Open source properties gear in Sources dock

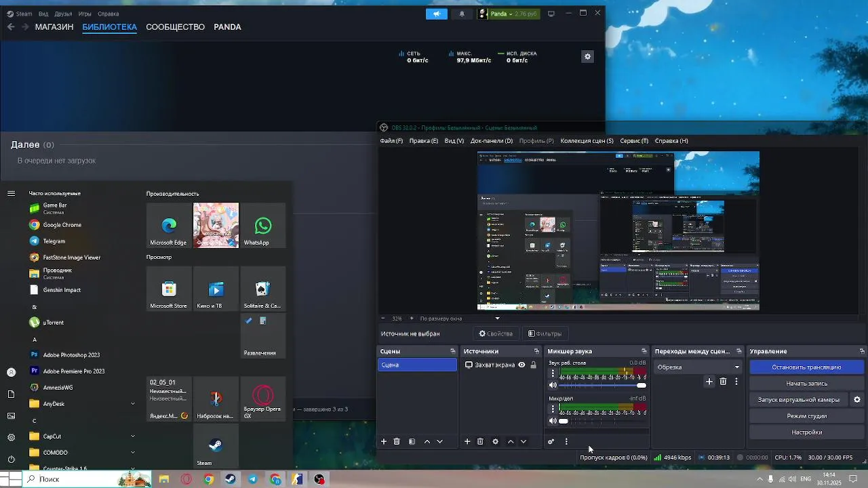pyautogui.click(x=495, y=441)
